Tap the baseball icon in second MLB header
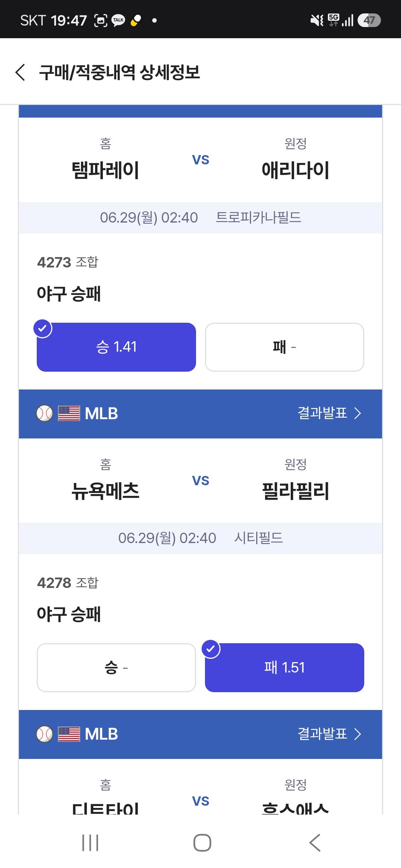The width and height of the screenshot is (401, 868). tap(45, 734)
